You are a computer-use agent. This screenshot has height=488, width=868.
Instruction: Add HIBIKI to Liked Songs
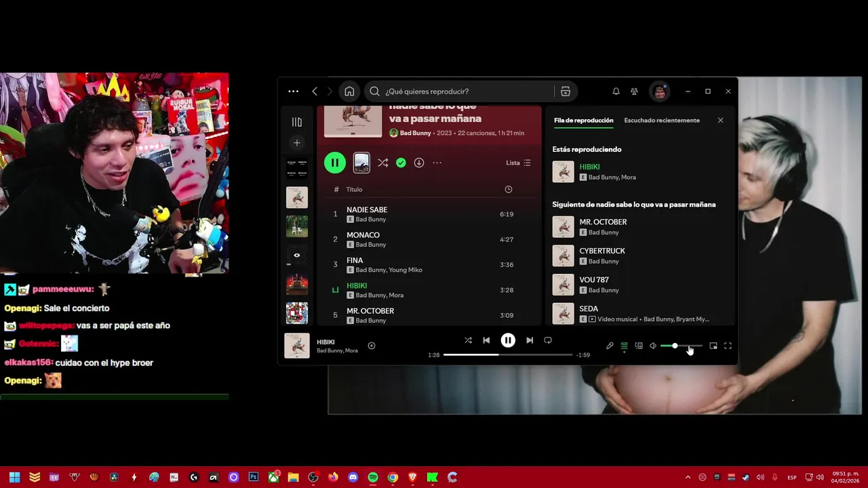pyautogui.click(x=372, y=346)
